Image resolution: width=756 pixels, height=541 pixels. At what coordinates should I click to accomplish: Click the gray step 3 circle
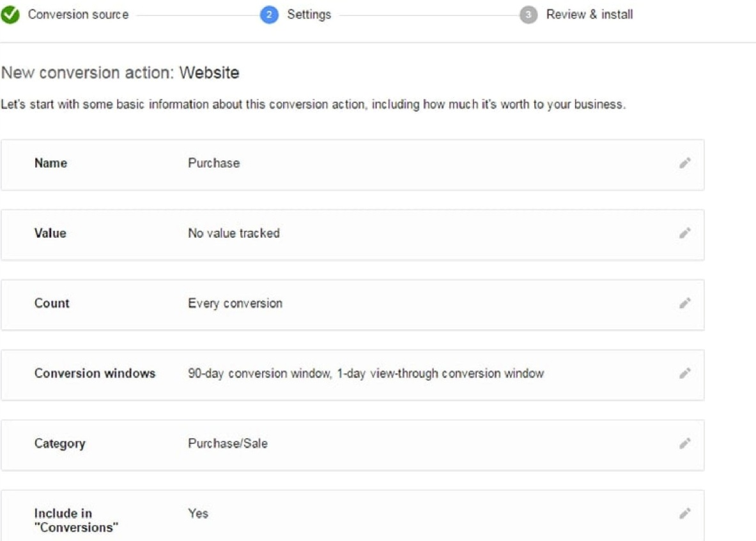[528, 15]
